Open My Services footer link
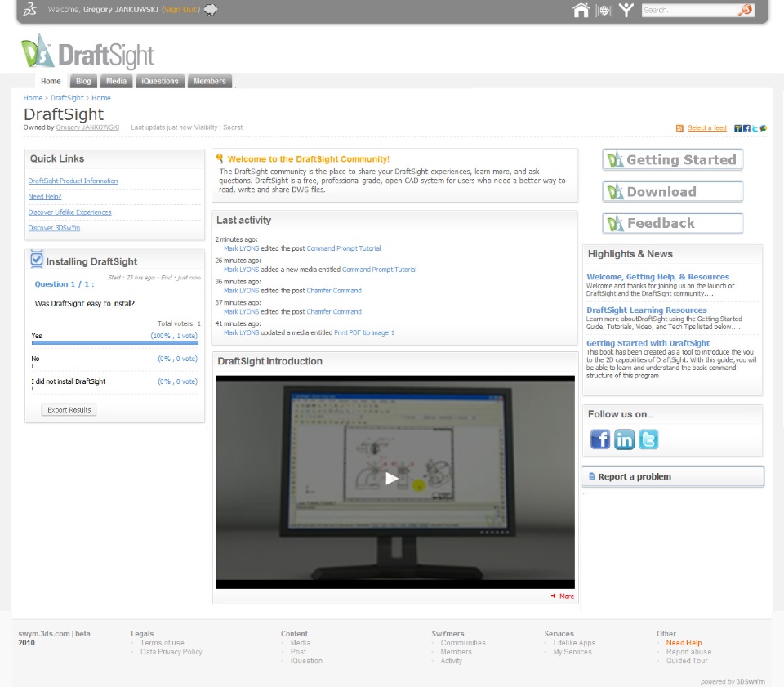The width and height of the screenshot is (784, 687). [x=572, y=652]
